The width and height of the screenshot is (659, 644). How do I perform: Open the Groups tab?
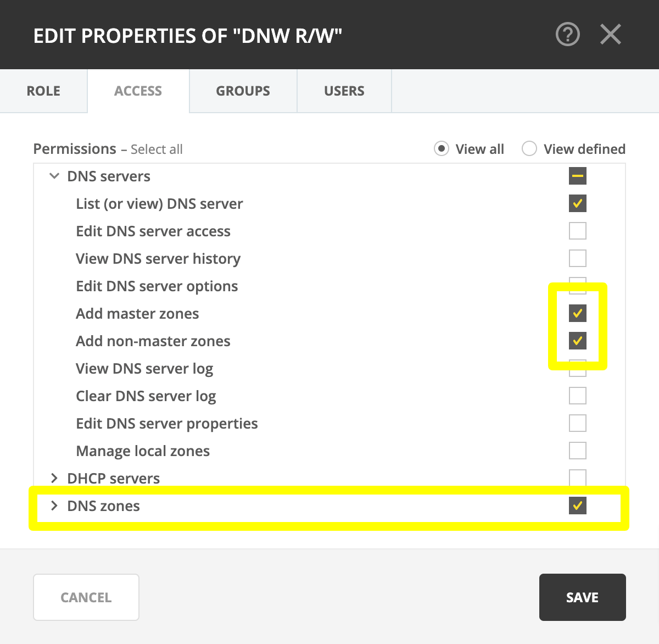click(243, 91)
